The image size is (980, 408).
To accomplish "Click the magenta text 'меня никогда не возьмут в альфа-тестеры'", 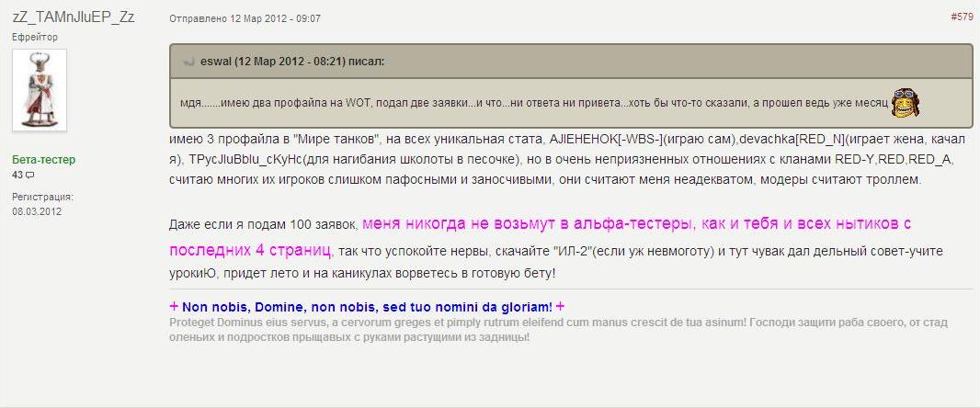I will click(530, 223).
